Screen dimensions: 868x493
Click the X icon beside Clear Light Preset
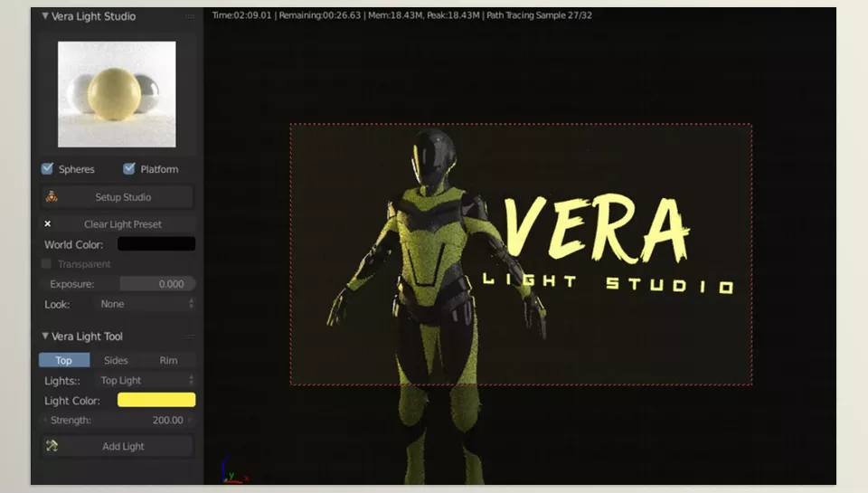[48, 223]
